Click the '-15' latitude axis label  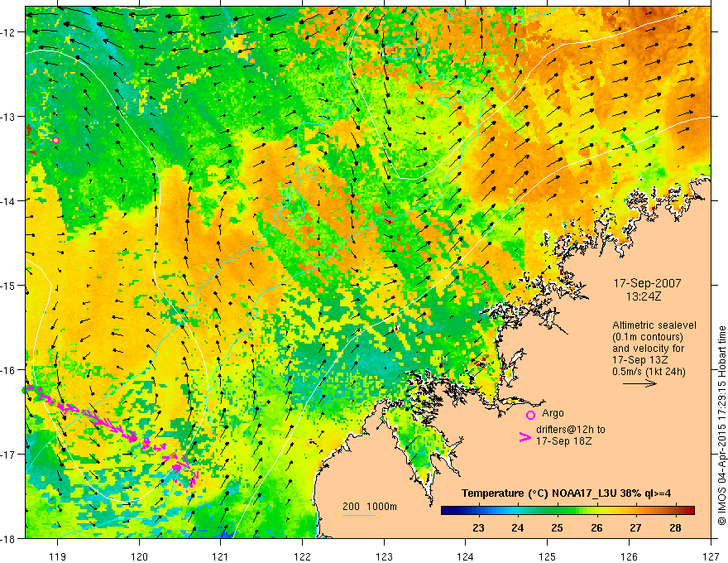tap(9, 285)
